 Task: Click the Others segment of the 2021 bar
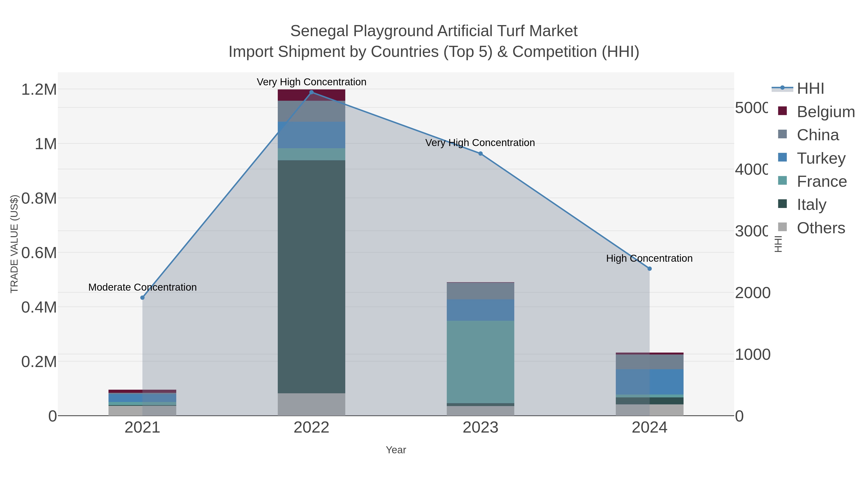click(142, 411)
